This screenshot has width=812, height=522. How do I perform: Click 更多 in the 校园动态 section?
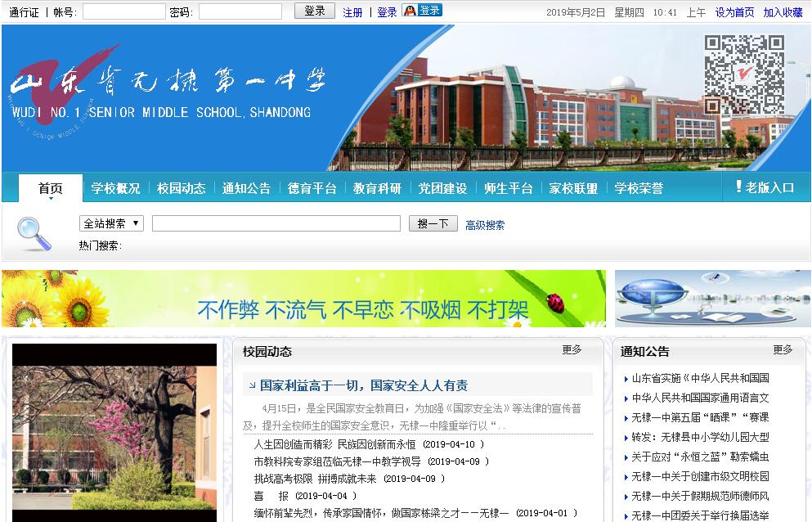pyautogui.click(x=572, y=349)
